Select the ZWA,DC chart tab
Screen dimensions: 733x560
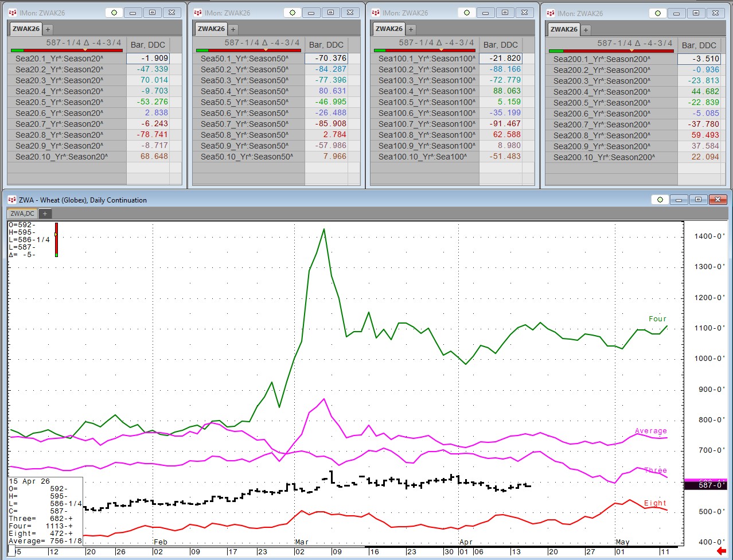tap(22, 213)
